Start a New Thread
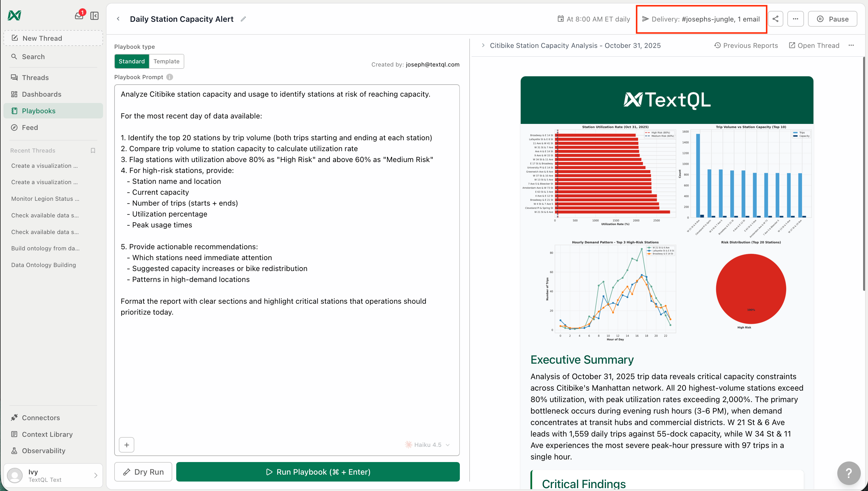Image resolution: width=868 pixels, height=491 pixels. click(x=53, y=38)
